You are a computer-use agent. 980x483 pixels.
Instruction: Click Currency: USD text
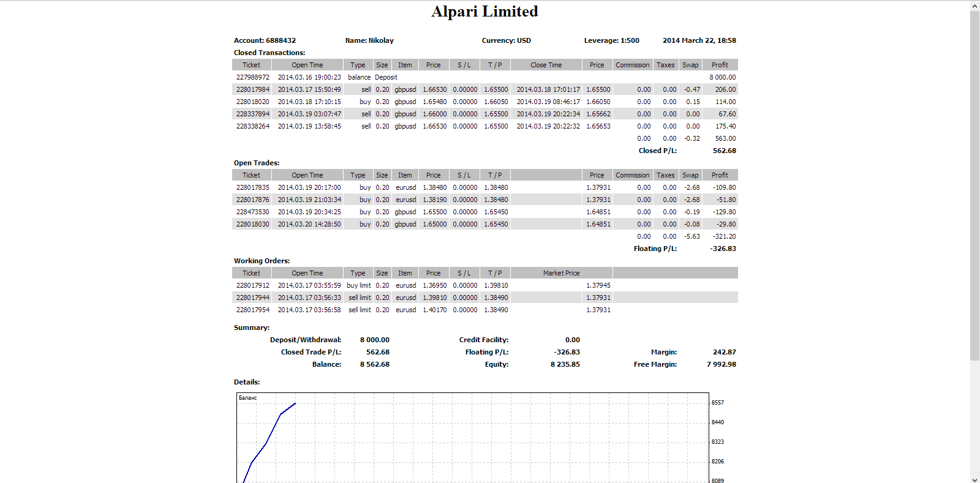(x=507, y=40)
